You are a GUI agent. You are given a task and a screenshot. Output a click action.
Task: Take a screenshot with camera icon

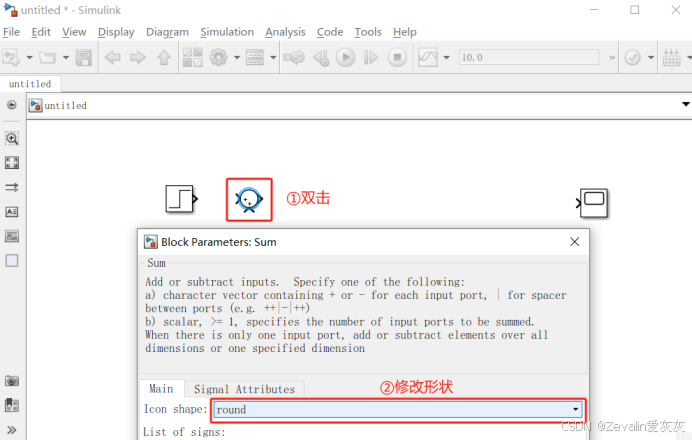click(x=12, y=380)
